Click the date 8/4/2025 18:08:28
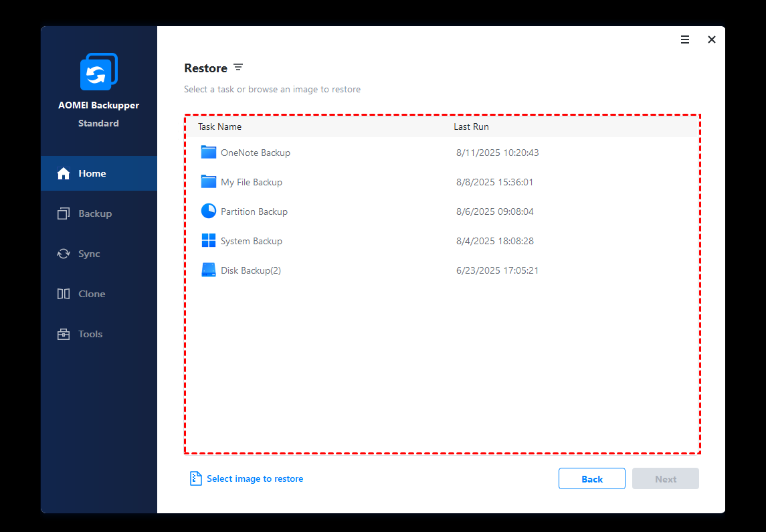 click(x=495, y=241)
